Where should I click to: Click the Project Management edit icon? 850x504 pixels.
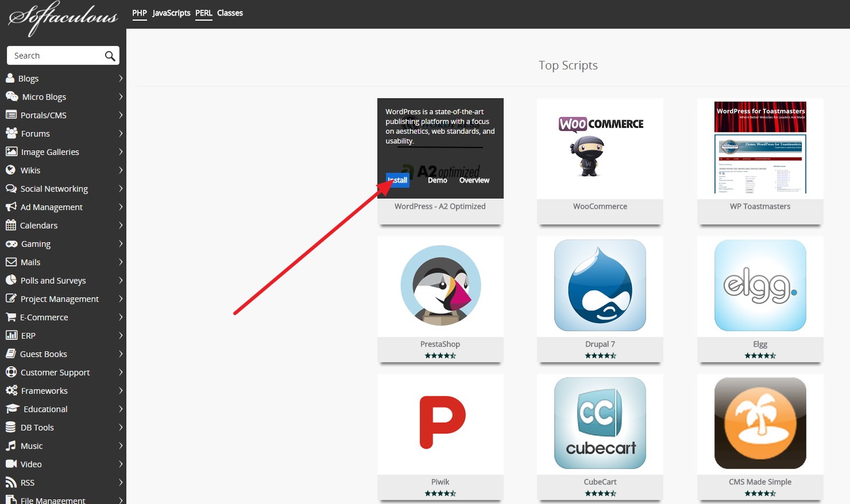[x=11, y=298]
